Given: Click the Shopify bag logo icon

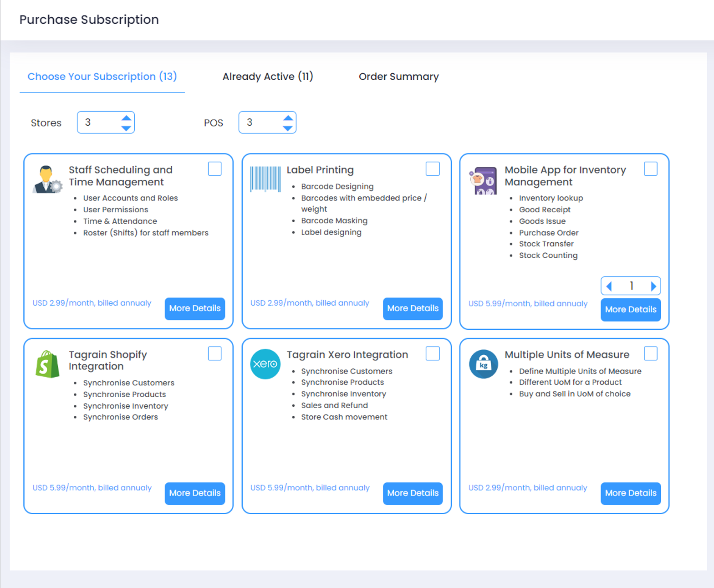Looking at the screenshot, I should [47, 364].
